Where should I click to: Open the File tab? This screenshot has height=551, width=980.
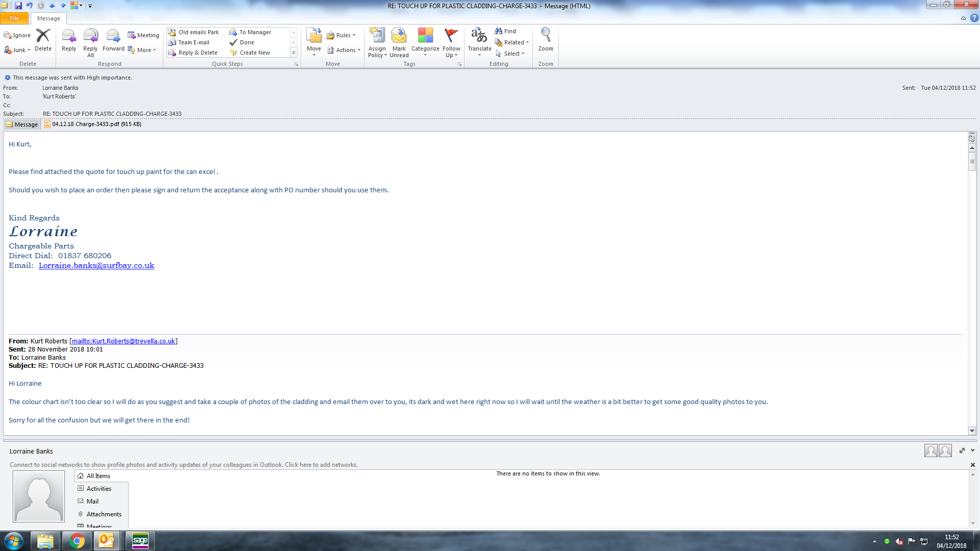(14, 18)
